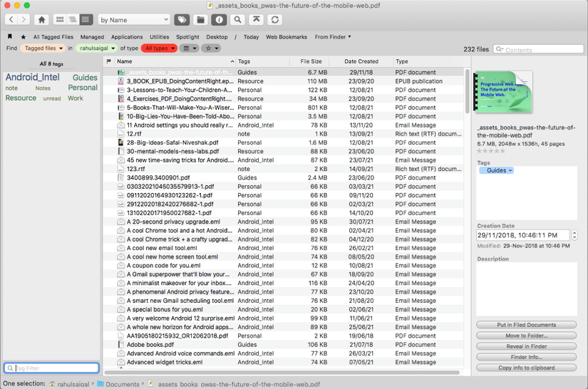Sort by the Date Created column header
Image resolution: width=588 pixels, height=389 pixels.
click(361, 61)
